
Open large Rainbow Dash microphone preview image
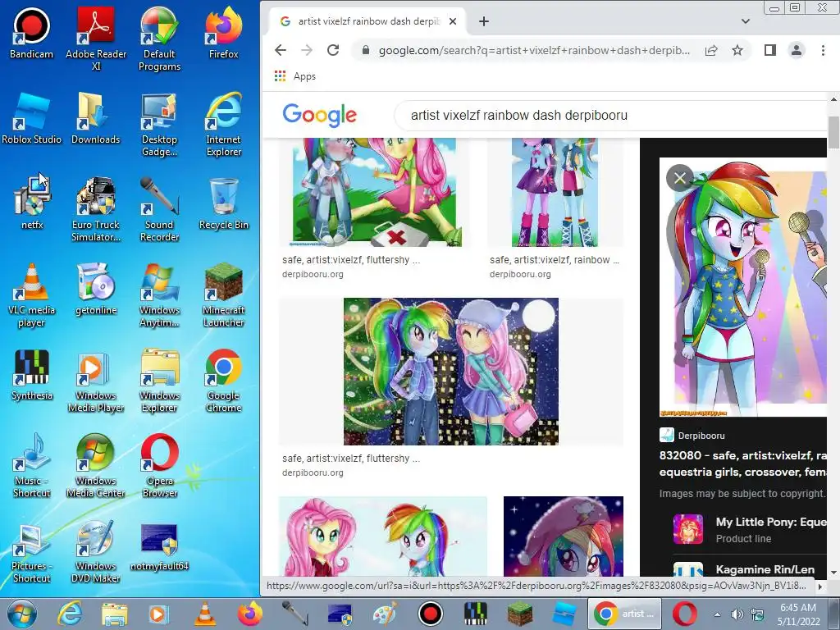[x=743, y=288]
